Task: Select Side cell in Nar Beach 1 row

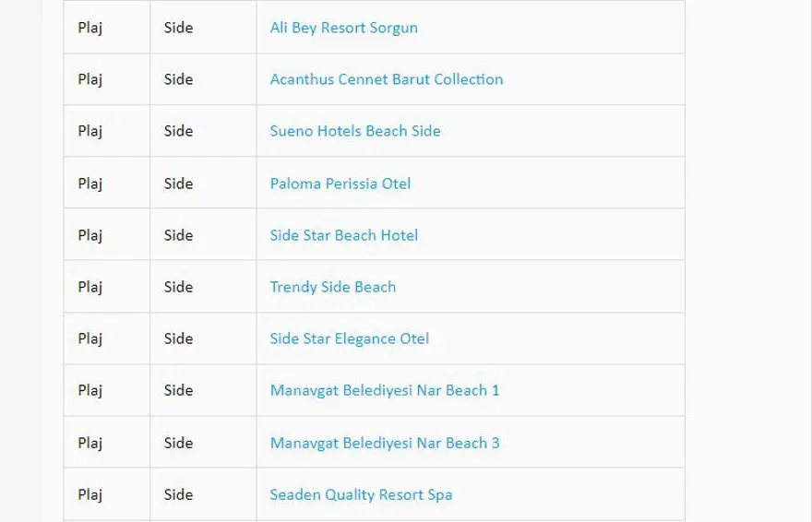Action: pyautogui.click(x=178, y=390)
